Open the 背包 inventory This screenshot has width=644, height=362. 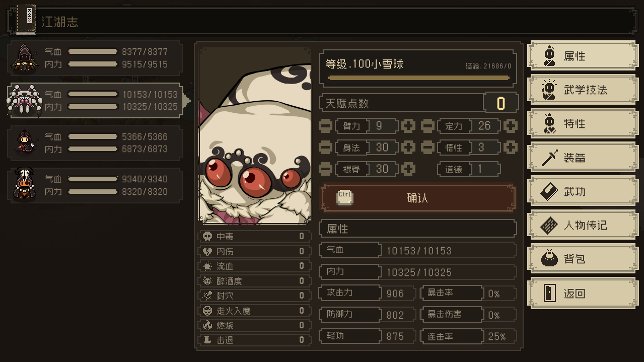point(582,259)
